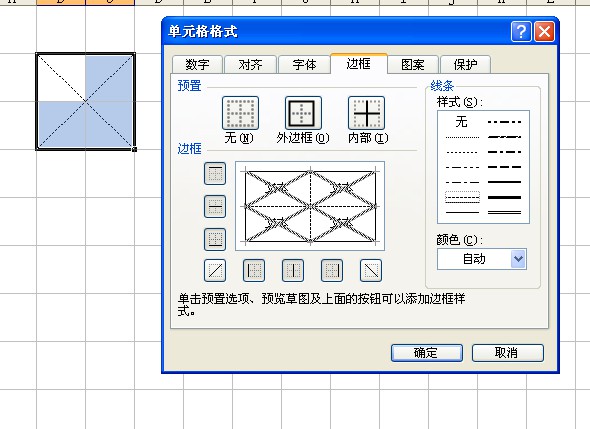Select the 边框 tab
Screen dimensions: 590x429
(359, 64)
